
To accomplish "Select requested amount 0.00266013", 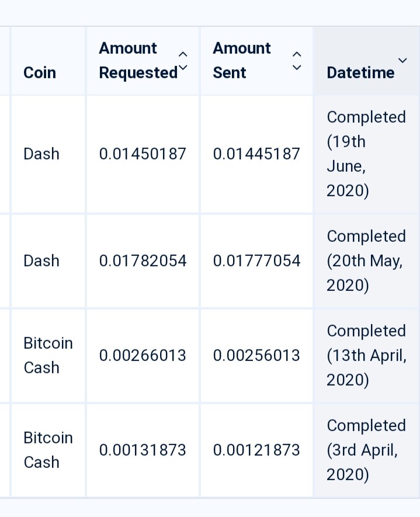I will [143, 355].
